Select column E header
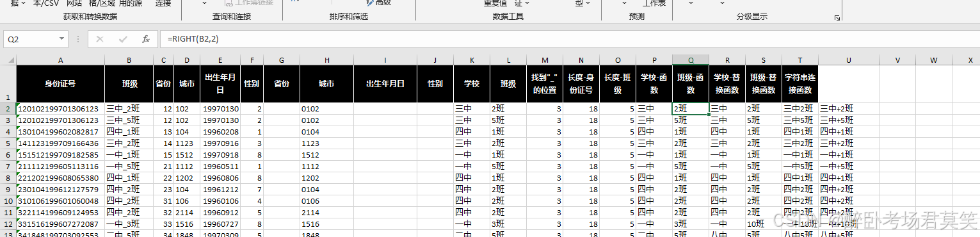The image size is (980, 237). 220,60
